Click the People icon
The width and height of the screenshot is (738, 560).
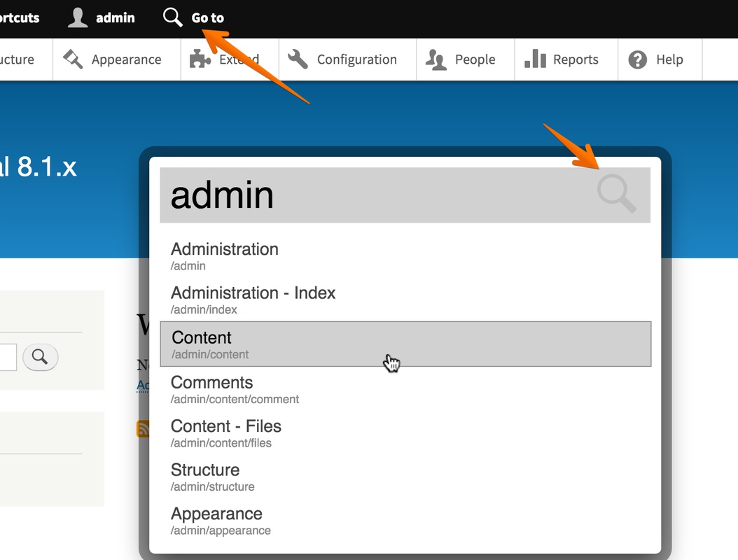436,59
